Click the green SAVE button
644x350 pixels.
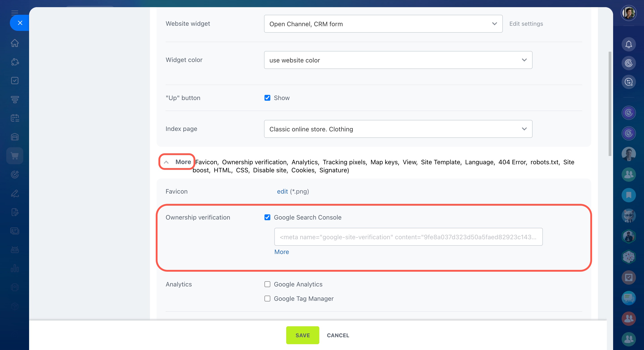[303, 335]
